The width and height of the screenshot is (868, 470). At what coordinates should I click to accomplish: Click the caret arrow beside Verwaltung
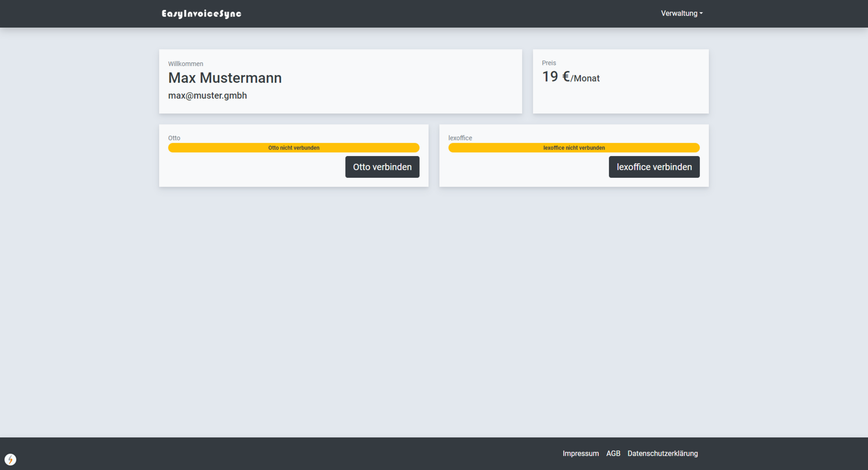click(701, 14)
